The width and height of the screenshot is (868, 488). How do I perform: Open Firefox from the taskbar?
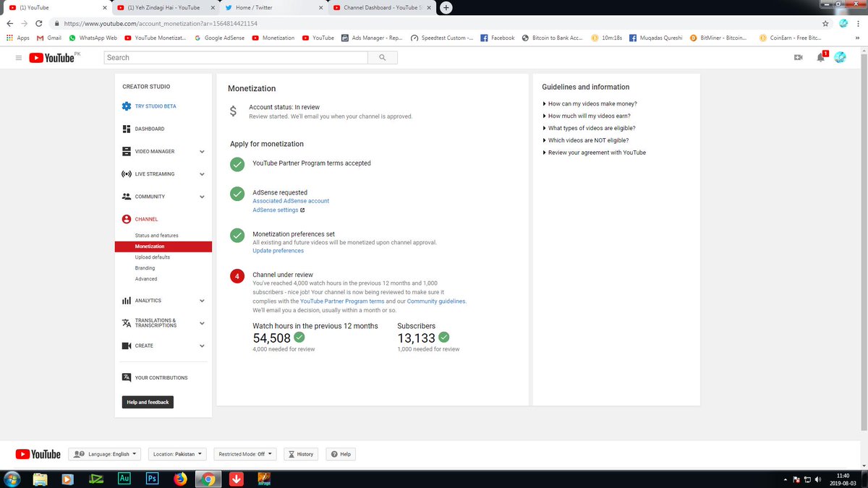coord(180,479)
